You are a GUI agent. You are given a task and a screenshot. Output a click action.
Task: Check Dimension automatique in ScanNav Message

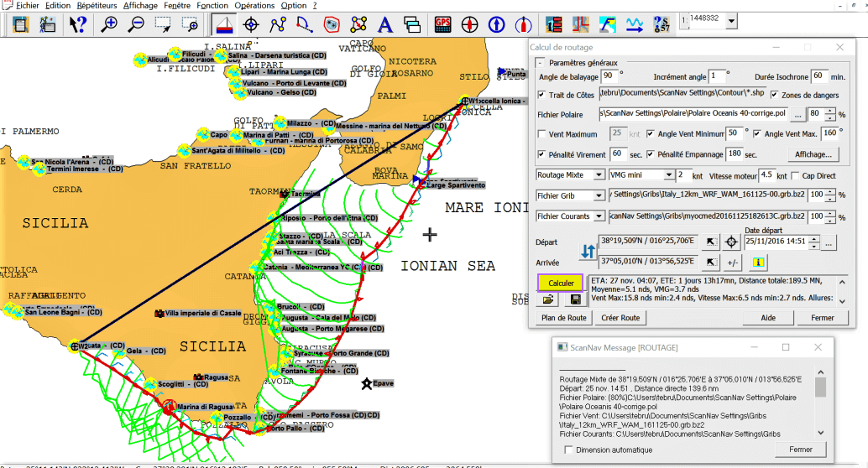tap(568, 450)
